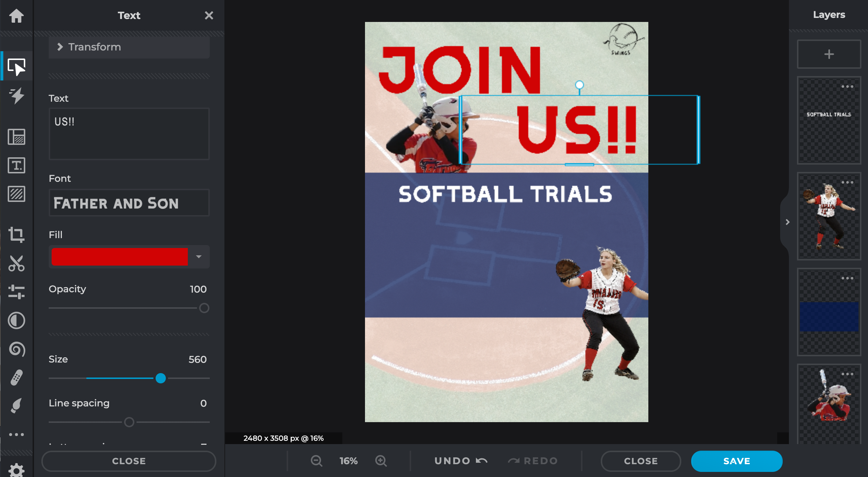Open the AI lightning tool
Image resolution: width=868 pixels, height=477 pixels.
coord(16,95)
